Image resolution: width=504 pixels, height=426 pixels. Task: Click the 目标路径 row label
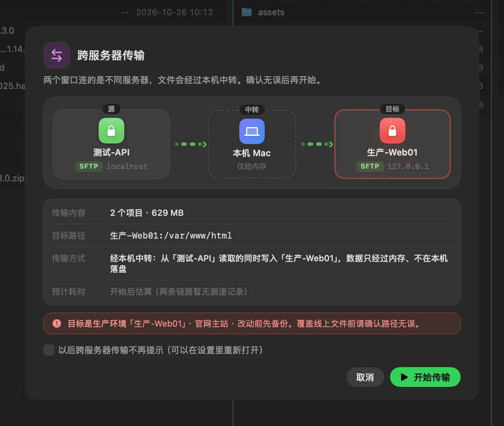pos(69,236)
